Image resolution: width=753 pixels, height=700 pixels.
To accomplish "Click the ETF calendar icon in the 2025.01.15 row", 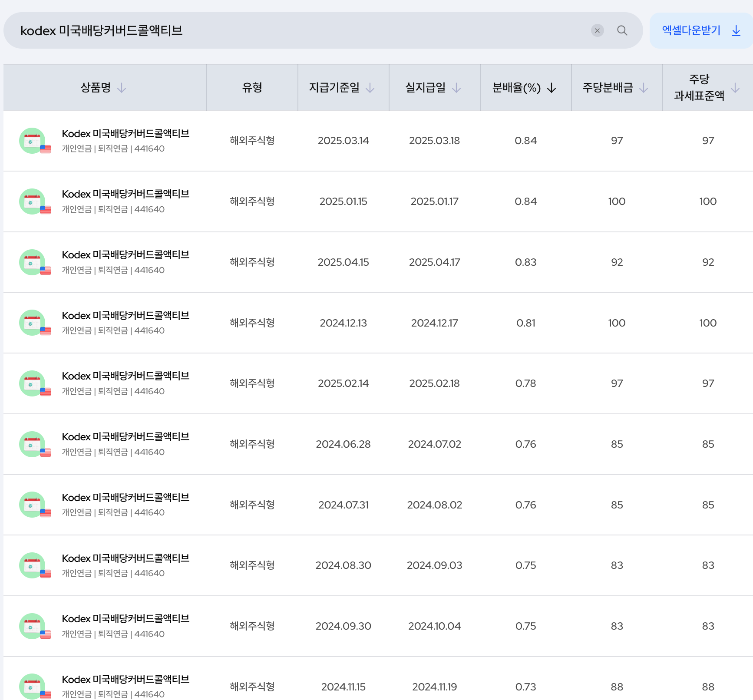I will [35, 201].
